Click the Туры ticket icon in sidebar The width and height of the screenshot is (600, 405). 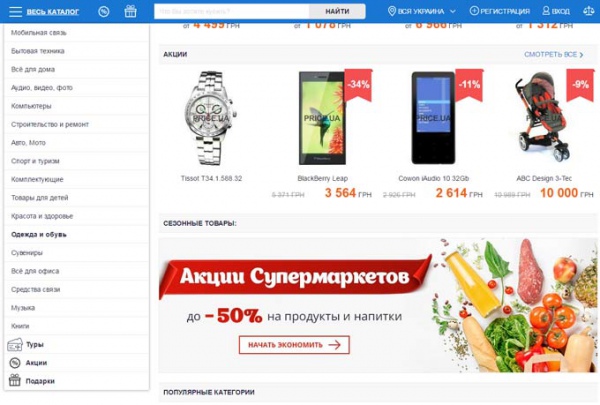(15, 345)
